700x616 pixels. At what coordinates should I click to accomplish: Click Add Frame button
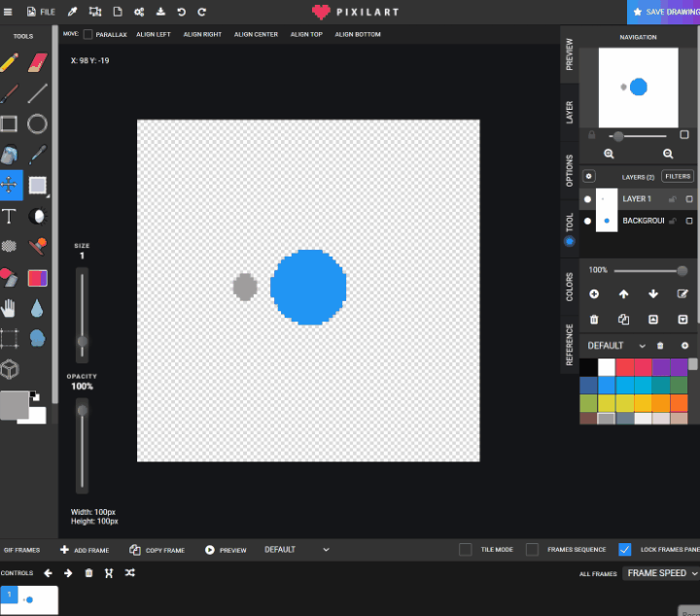coord(85,550)
